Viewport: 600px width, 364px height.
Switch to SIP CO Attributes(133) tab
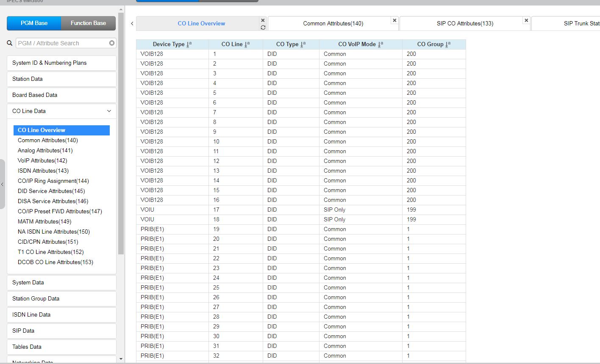pyautogui.click(x=464, y=24)
